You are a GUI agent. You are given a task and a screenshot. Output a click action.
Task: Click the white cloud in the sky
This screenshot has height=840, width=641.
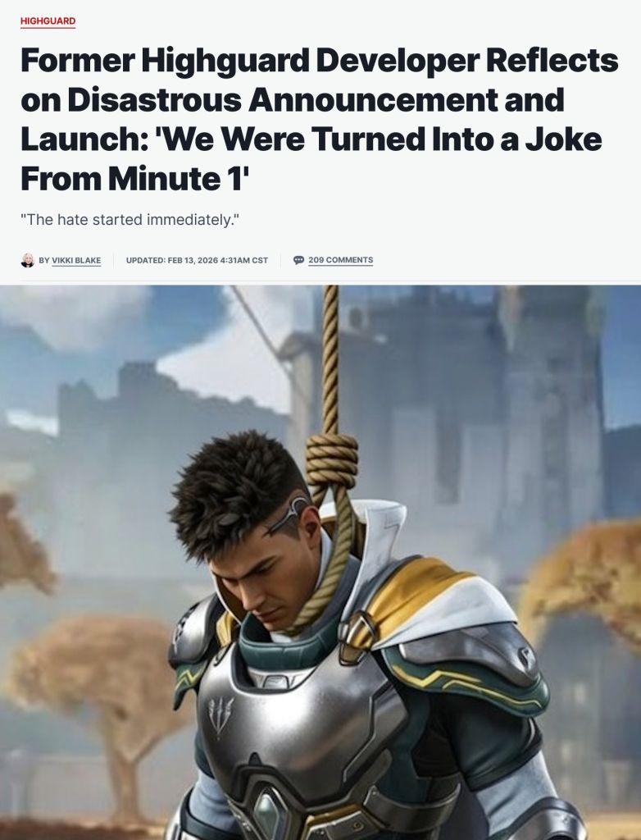(225, 370)
